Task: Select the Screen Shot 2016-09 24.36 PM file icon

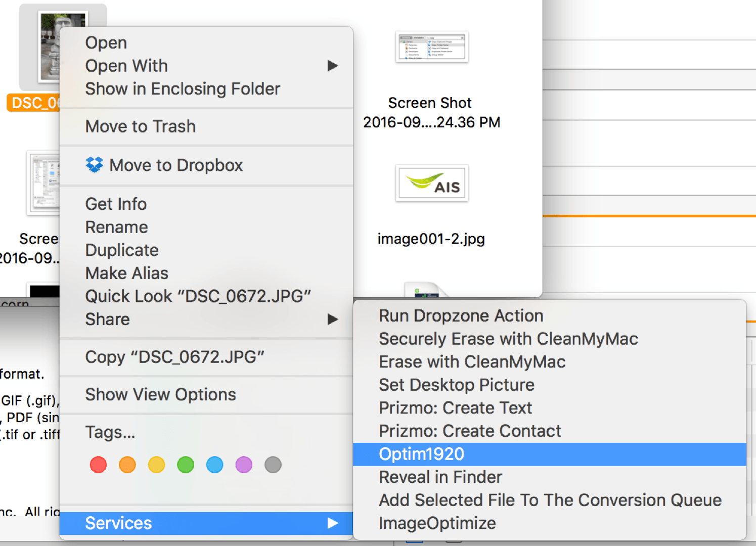Action: [431, 47]
